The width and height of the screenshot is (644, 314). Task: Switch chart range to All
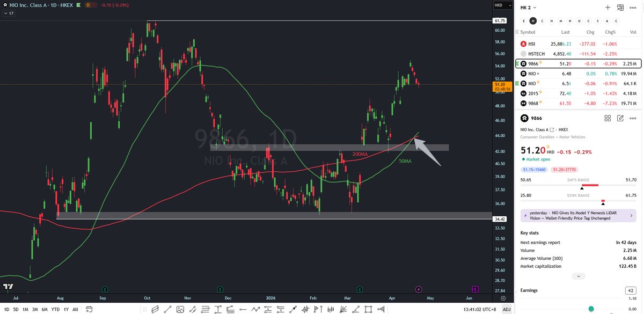(x=75, y=309)
